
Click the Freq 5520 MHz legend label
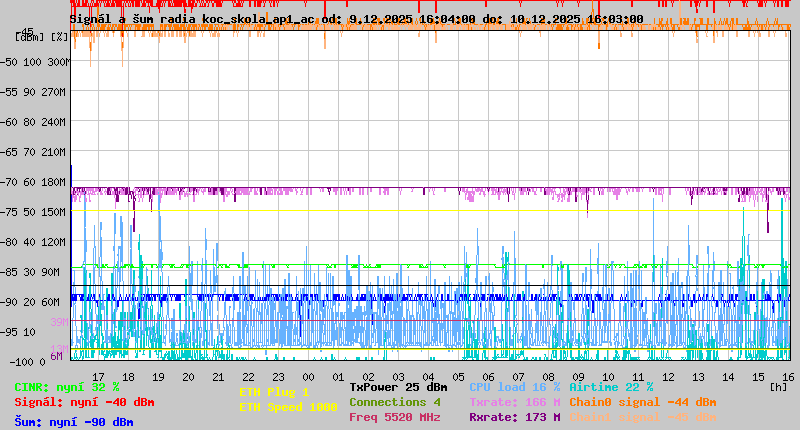coord(394,417)
